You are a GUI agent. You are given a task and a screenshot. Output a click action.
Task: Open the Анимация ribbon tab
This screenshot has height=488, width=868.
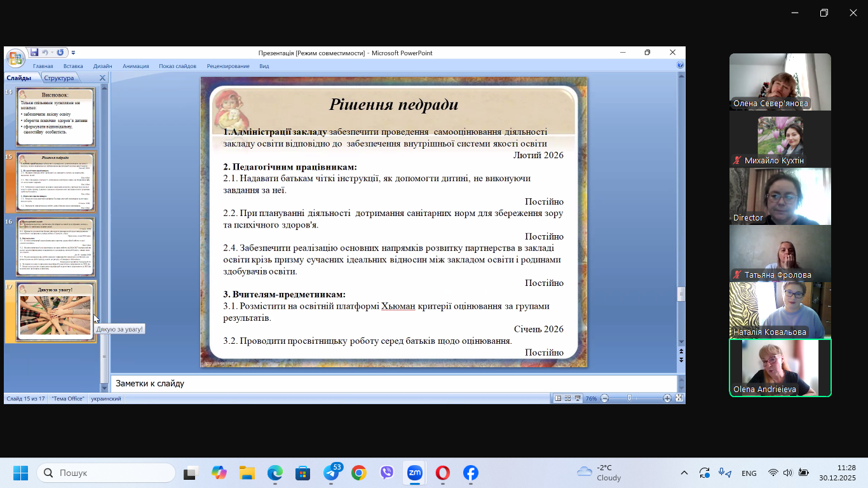[135, 66]
